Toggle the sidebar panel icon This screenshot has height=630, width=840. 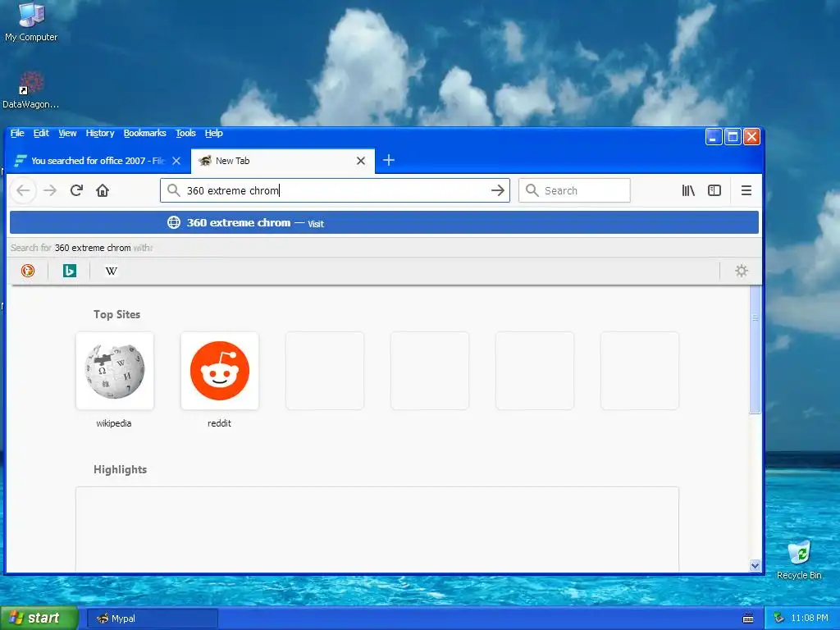(x=714, y=190)
